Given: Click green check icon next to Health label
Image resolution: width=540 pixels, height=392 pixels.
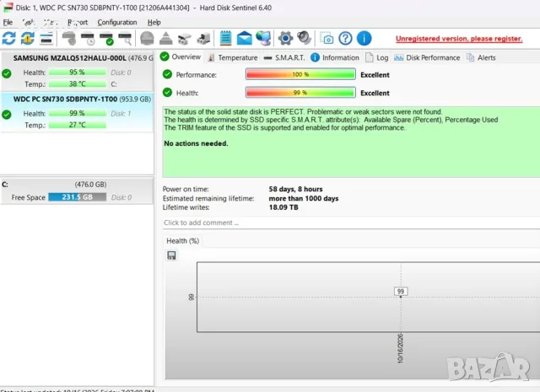Looking at the screenshot, I should coord(167,92).
